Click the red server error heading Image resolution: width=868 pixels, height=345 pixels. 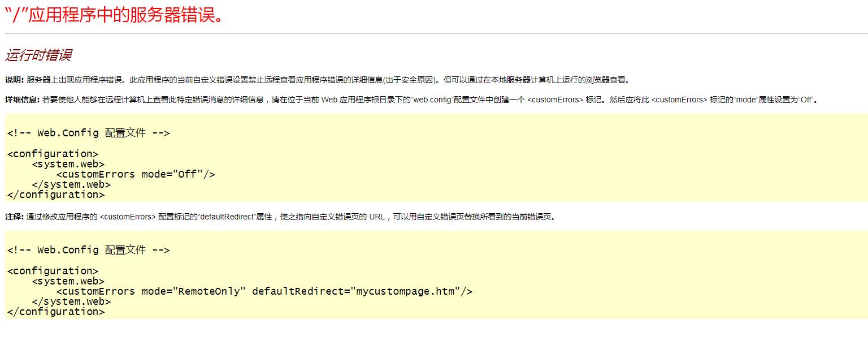pyautogui.click(x=114, y=15)
